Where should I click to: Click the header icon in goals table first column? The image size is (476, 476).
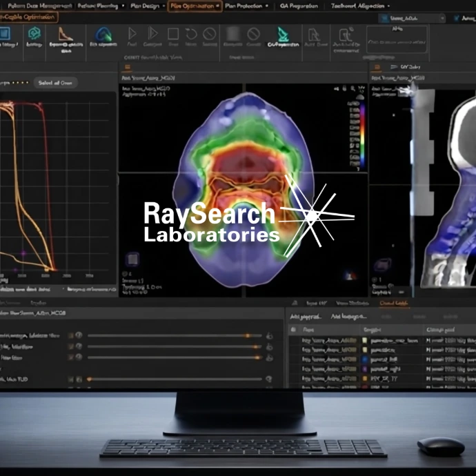pos(293,329)
